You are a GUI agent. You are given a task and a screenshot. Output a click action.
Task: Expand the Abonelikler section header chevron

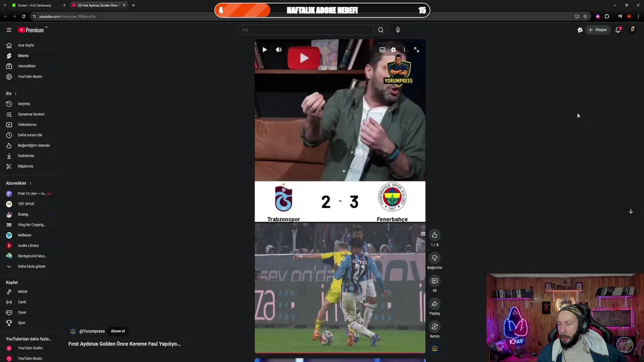30,183
